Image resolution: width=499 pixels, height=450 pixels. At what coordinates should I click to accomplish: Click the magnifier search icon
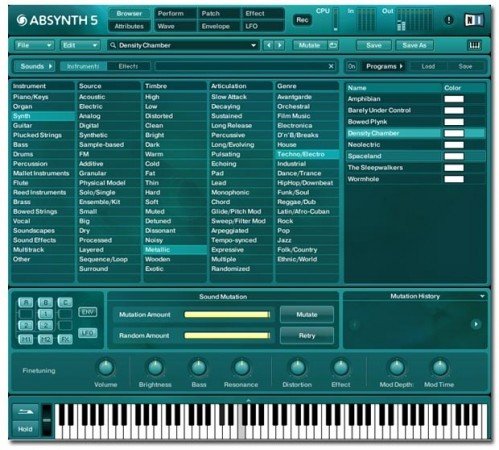tap(113, 45)
